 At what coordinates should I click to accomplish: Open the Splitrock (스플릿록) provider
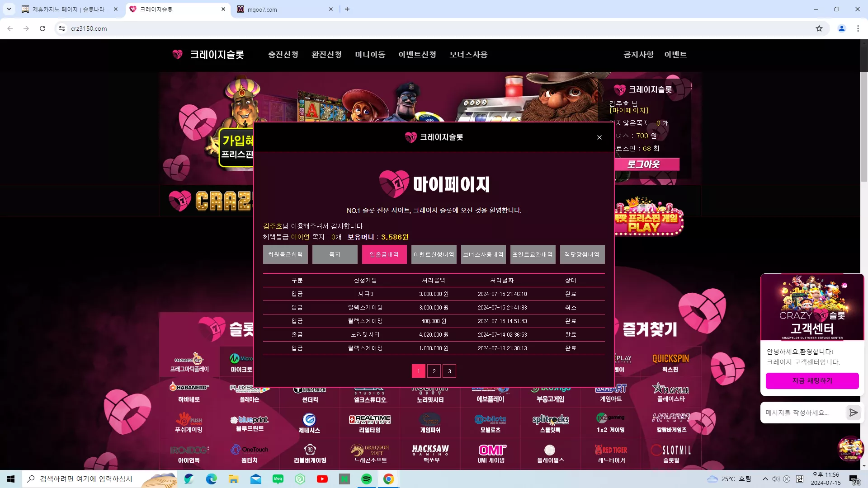tap(551, 423)
